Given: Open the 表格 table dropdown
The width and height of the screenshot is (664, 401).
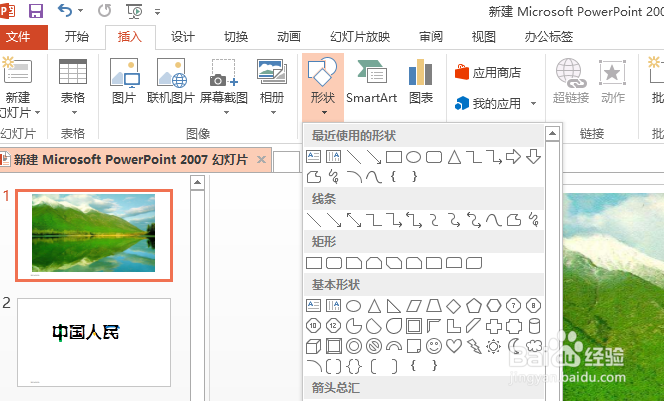Looking at the screenshot, I should pos(73,86).
